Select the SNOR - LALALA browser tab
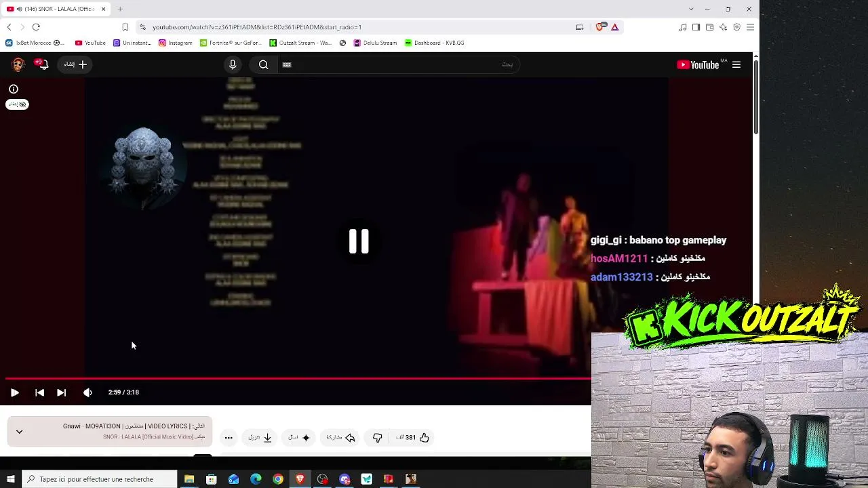The height and width of the screenshot is (488, 868). coord(56,9)
